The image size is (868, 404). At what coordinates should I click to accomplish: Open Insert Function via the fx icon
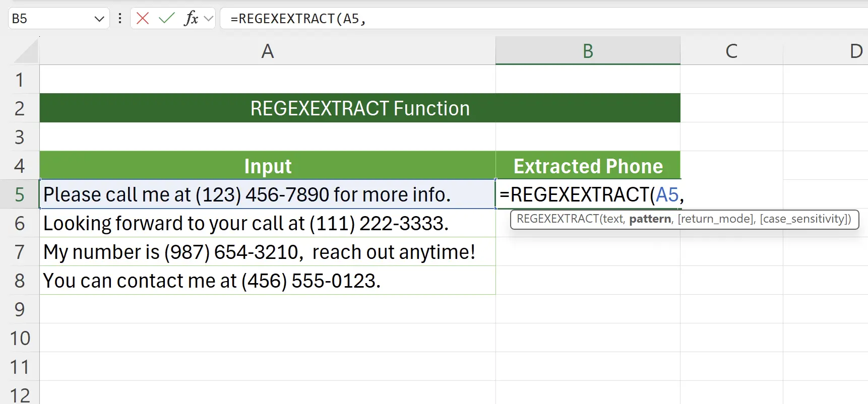(191, 19)
